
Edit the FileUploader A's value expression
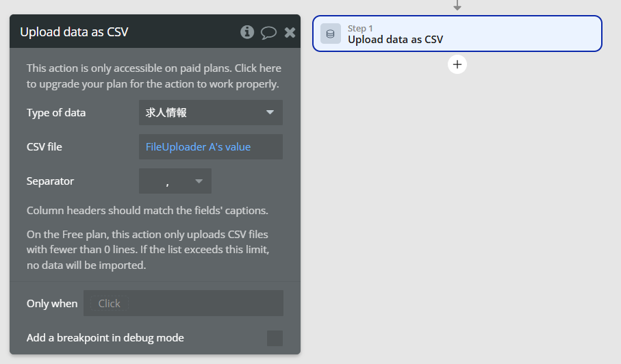click(198, 147)
